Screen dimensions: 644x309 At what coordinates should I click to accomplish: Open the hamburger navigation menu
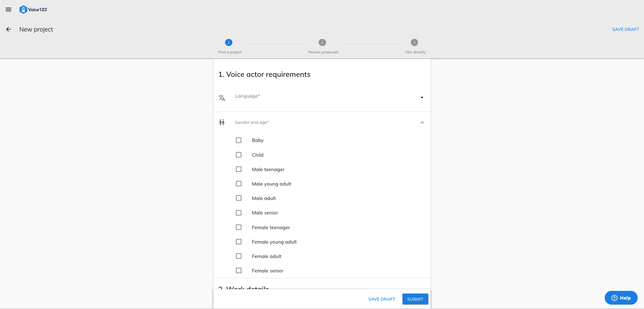[8, 9]
